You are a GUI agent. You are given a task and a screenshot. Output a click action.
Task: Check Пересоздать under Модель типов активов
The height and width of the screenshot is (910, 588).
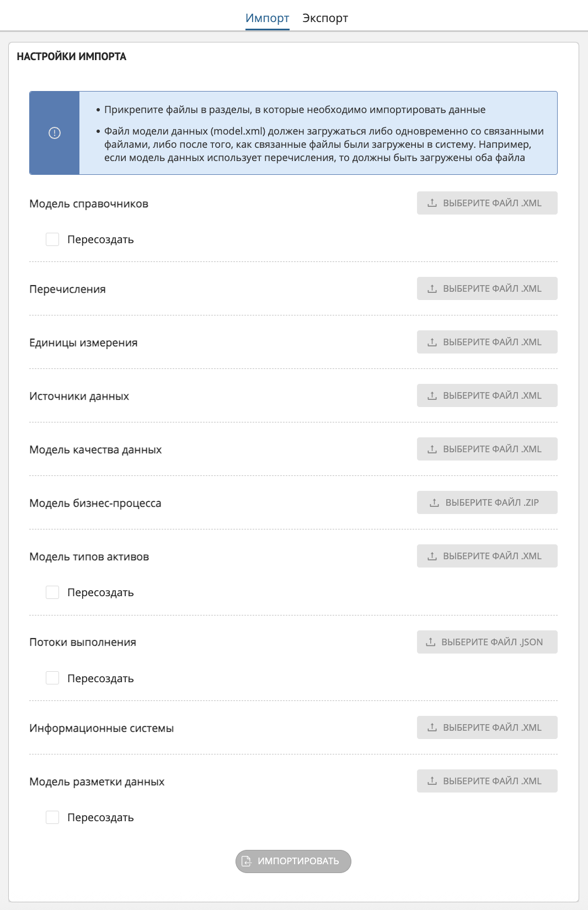(52, 592)
